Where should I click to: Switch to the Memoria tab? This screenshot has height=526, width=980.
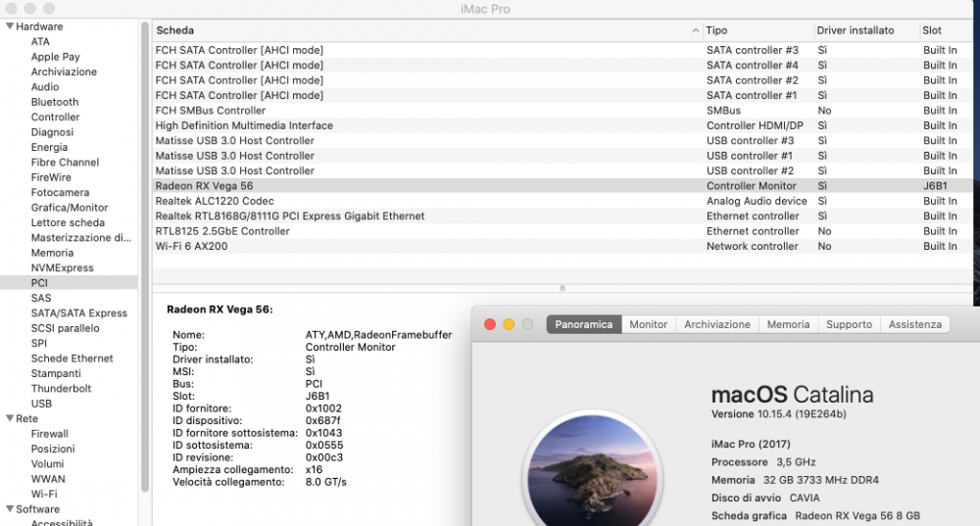click(788, 324)
